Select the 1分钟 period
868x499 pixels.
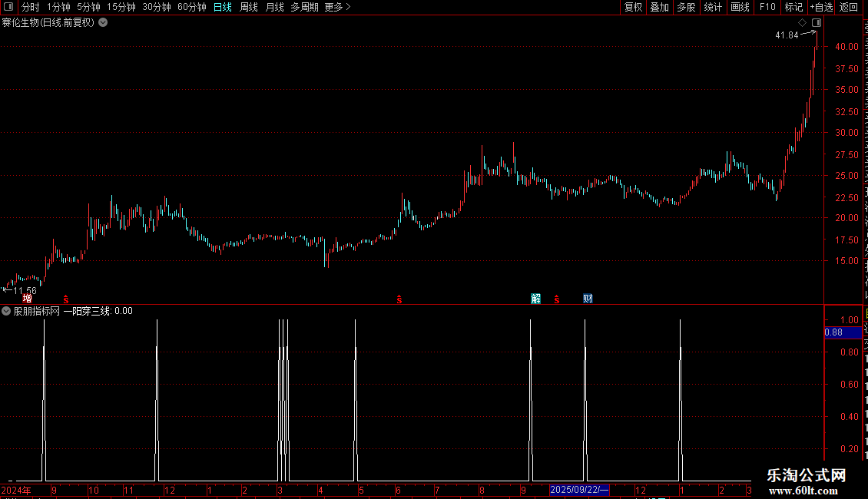[58, 7]
